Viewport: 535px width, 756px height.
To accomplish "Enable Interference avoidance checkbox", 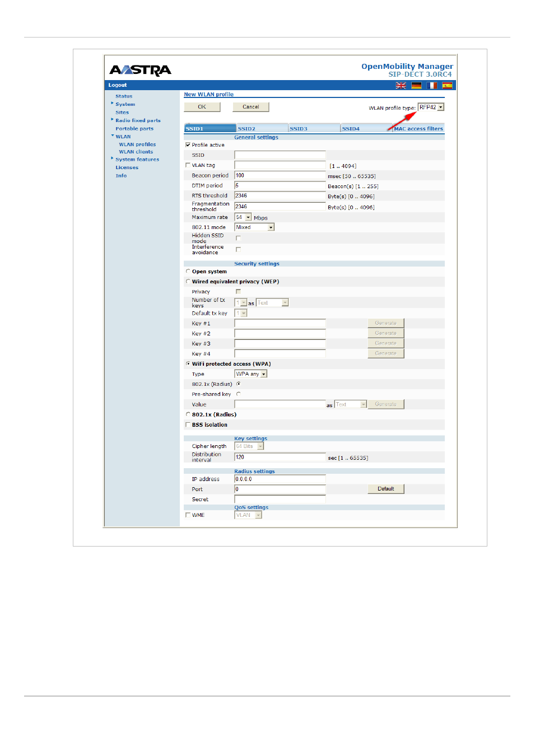I will tap(238, 249).
